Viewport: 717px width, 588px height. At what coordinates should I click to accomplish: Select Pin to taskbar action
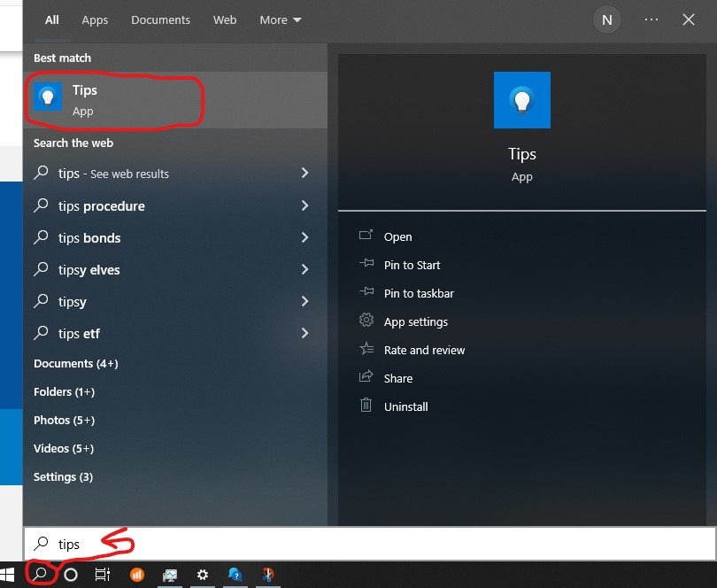[x=419, y=293]
